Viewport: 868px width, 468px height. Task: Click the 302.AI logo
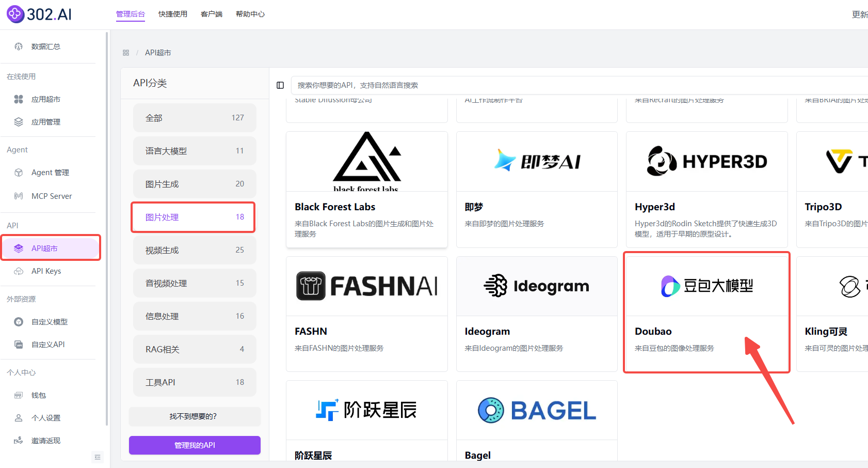click(x=39, y=14)
